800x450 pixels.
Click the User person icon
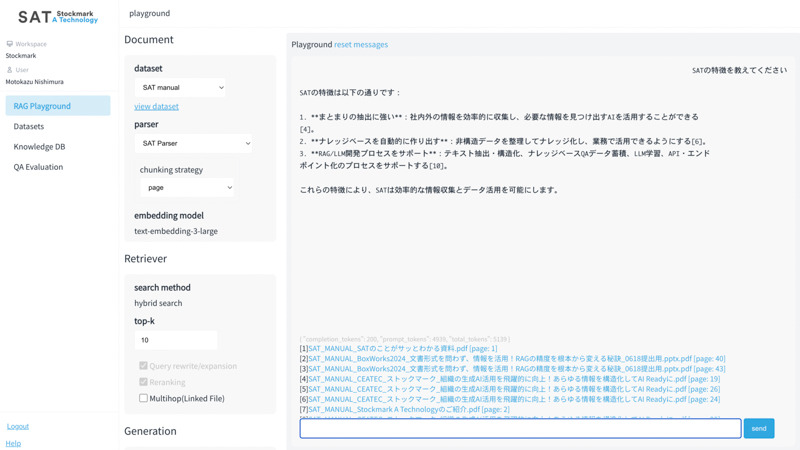pos(9,70)
